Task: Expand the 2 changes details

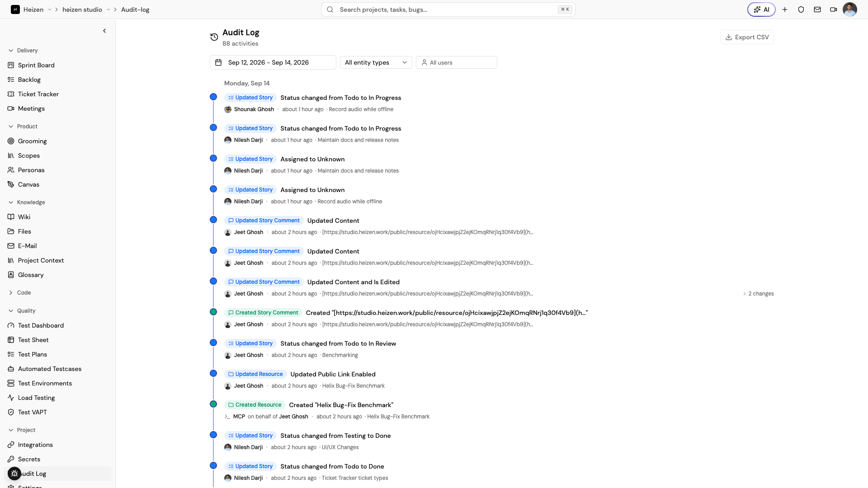Action: click(758, 294)
